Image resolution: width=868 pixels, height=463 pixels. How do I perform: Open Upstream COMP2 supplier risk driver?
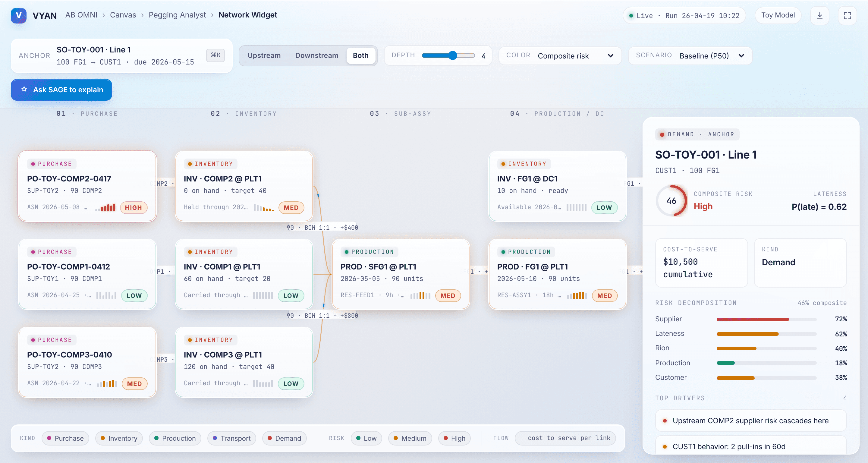tap(750, 420)
